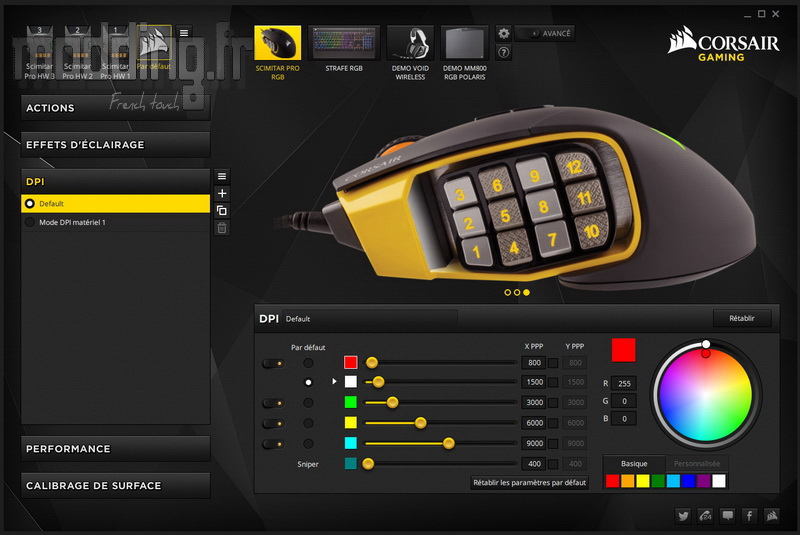
Task: Toggle the 6000 DPI stage switch
Action: tap(273, 423)
